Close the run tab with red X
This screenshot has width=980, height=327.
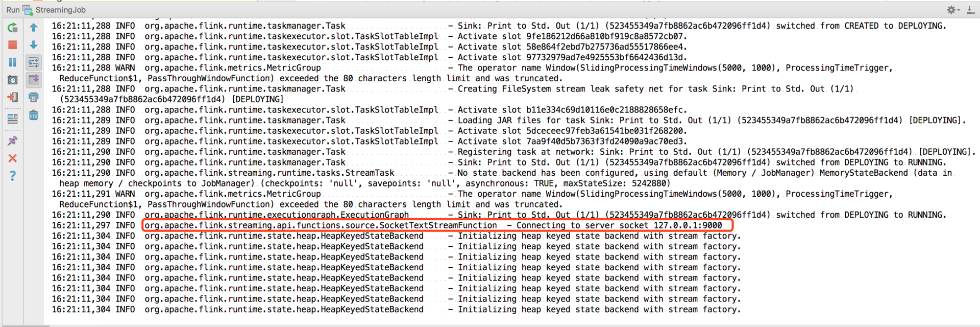[x=13, y=158]
